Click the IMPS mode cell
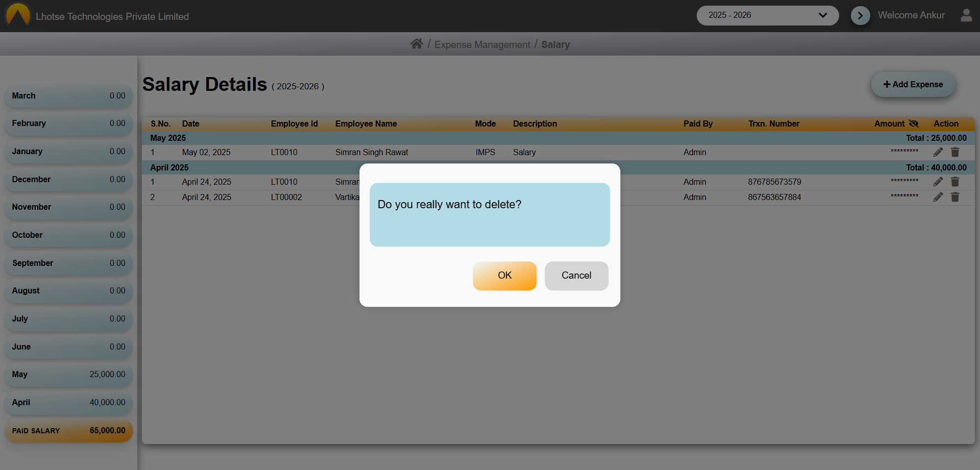Viewport: 980px width, 470px height. 485,152
